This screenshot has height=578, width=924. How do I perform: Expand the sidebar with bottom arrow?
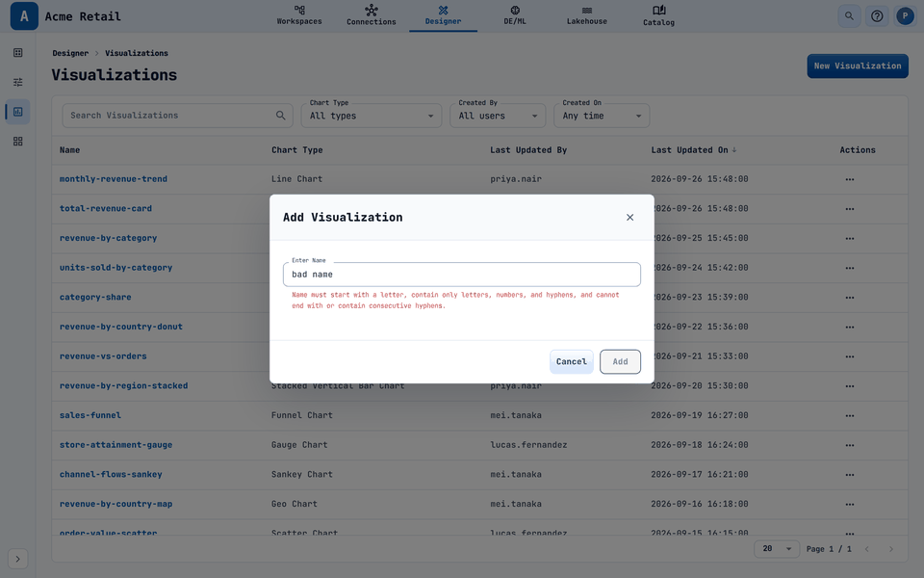[x=17, y=559]
